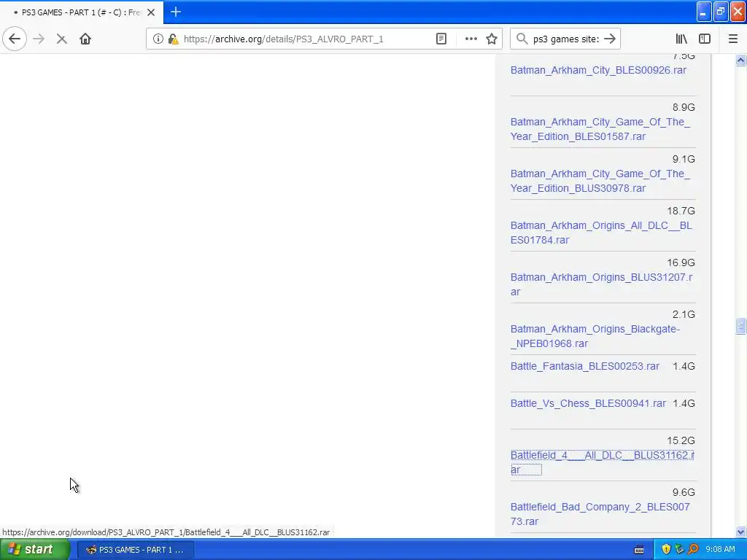Click the page scrollbar up arrow

coord(740,60)
